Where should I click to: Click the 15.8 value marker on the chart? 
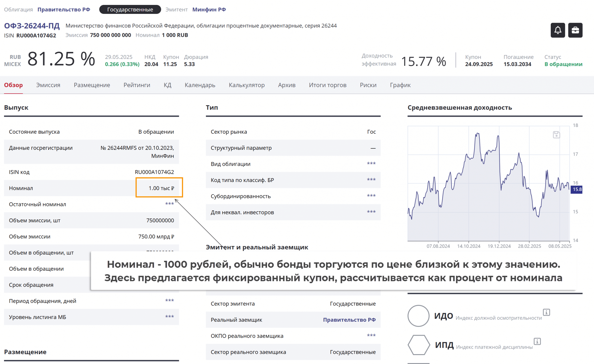pyautogui.click(x=577, y=190)
